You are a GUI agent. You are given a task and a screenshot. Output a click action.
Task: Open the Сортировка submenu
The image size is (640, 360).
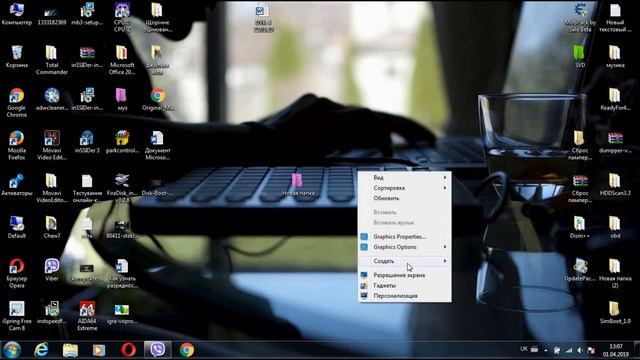click(404, 188)
